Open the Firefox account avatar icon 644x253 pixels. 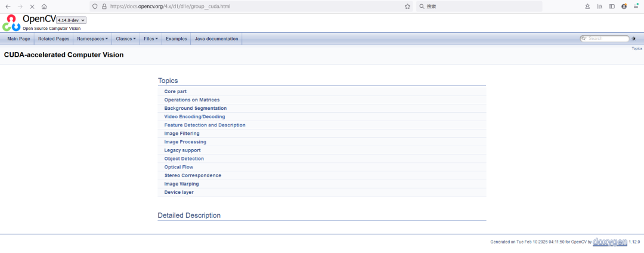click(x=624, y=7)
